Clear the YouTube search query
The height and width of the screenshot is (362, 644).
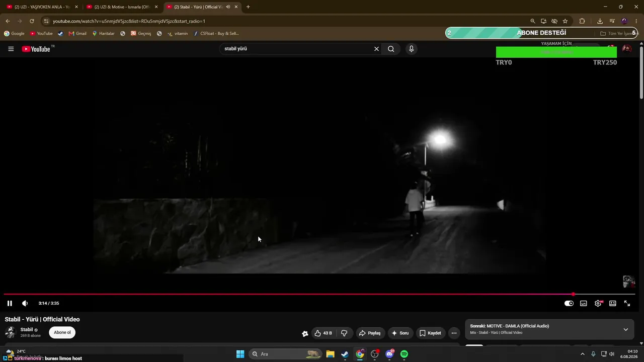(376, 49)
